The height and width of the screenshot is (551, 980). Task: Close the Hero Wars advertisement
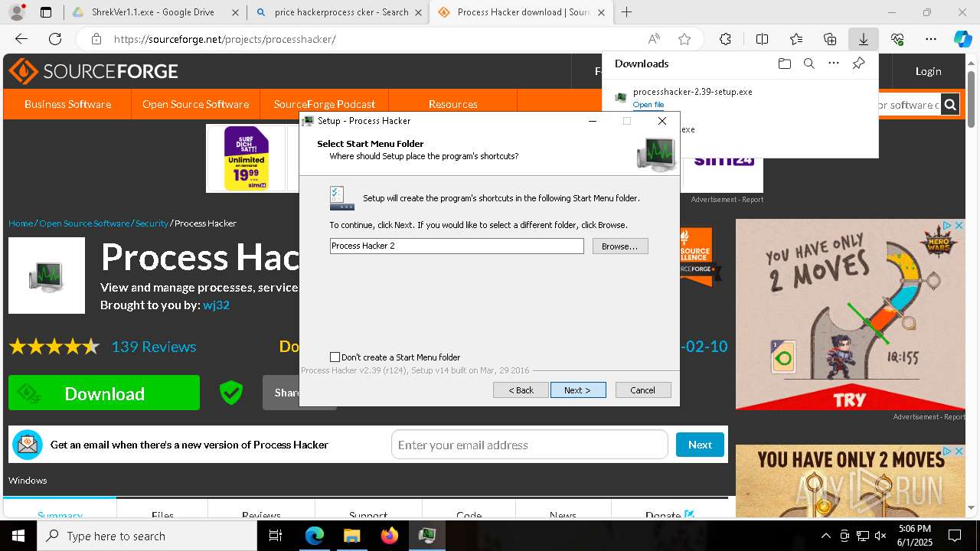pos(958,226)
